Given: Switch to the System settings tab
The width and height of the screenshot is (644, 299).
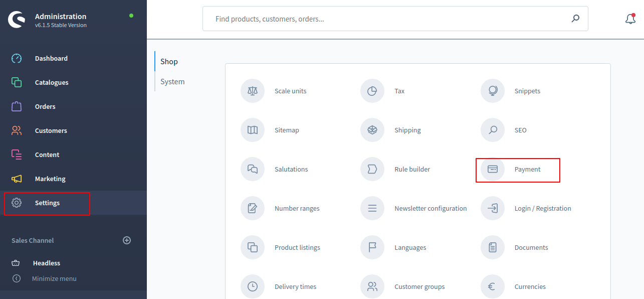Looking at the screenshot, I should click(172, 81).
